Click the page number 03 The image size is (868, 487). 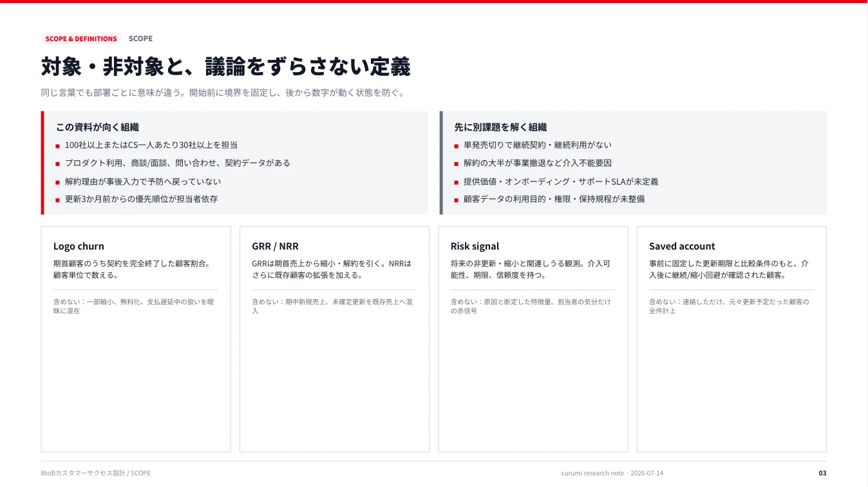822,473
